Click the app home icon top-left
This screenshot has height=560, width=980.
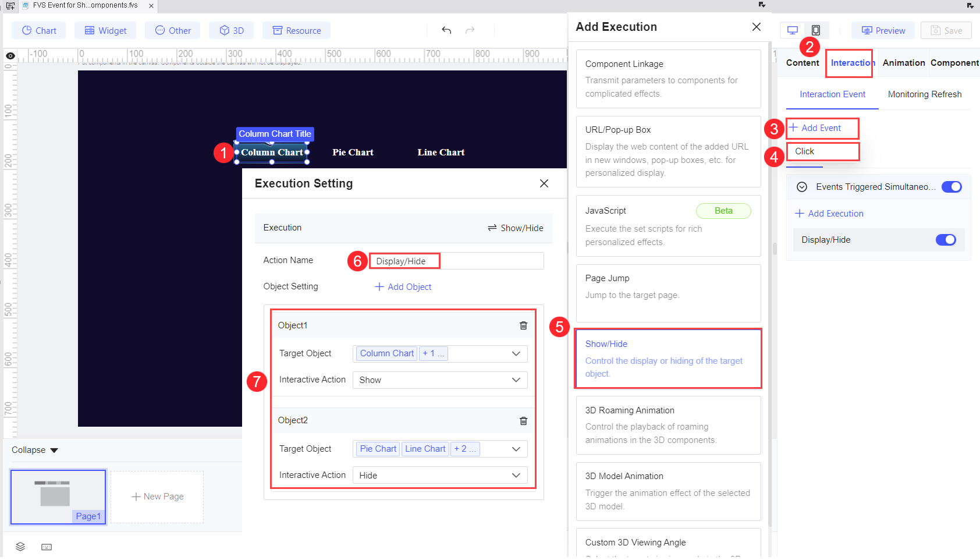[x=10, y=6]
